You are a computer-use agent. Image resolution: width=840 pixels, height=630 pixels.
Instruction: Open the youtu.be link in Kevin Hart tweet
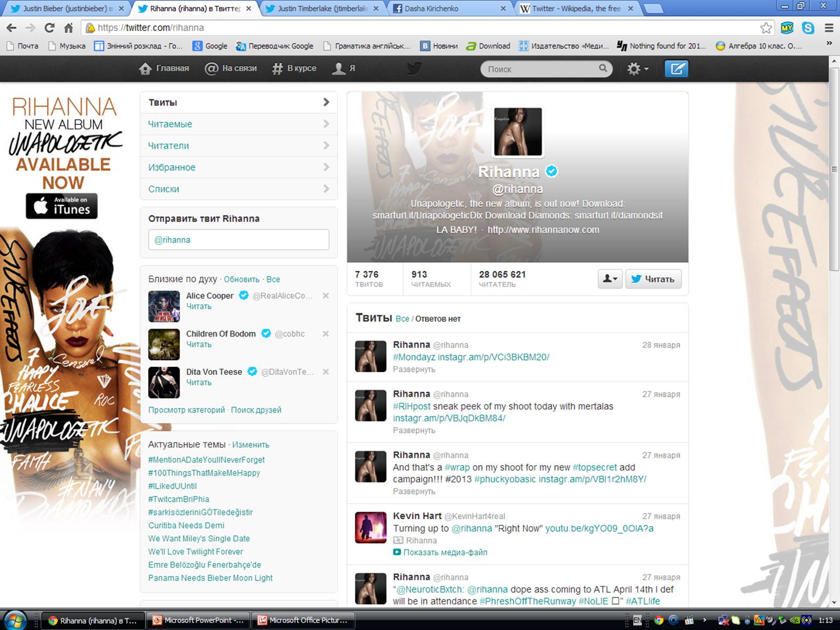(x=600, y=529)
